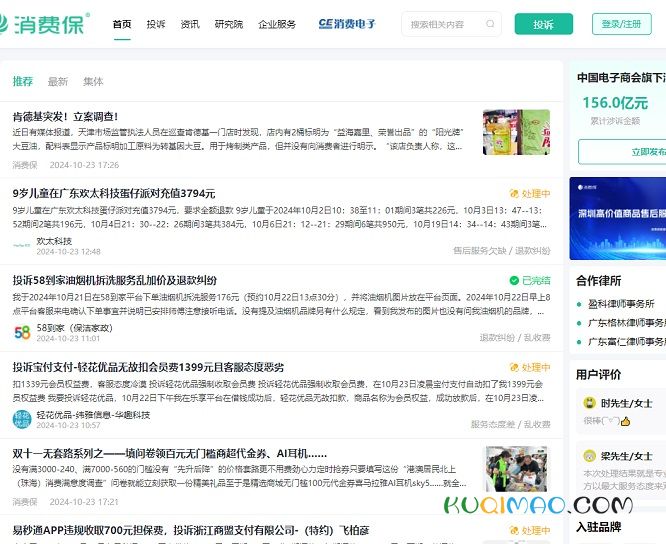Viewport: 666px width, 544px height.
Task: Click 梁先生/女士 user avatar
Action: click(x=590, y=456)
